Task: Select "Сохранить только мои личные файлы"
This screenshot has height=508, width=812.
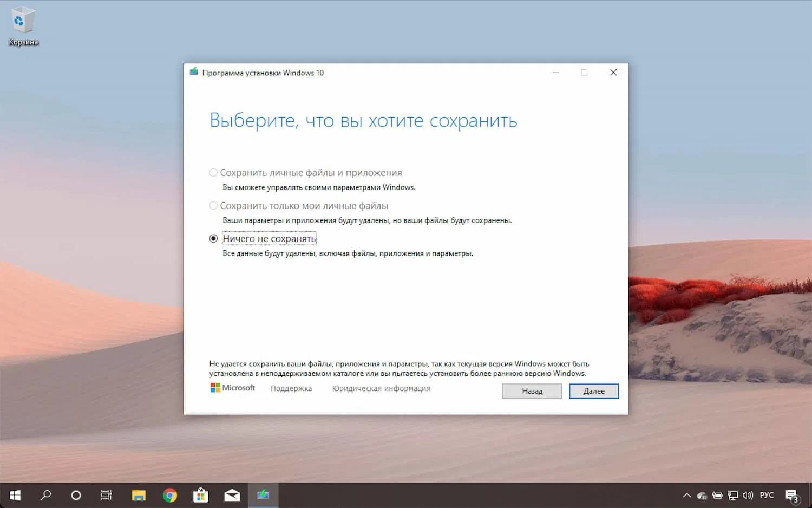Action: click(213, 205)
